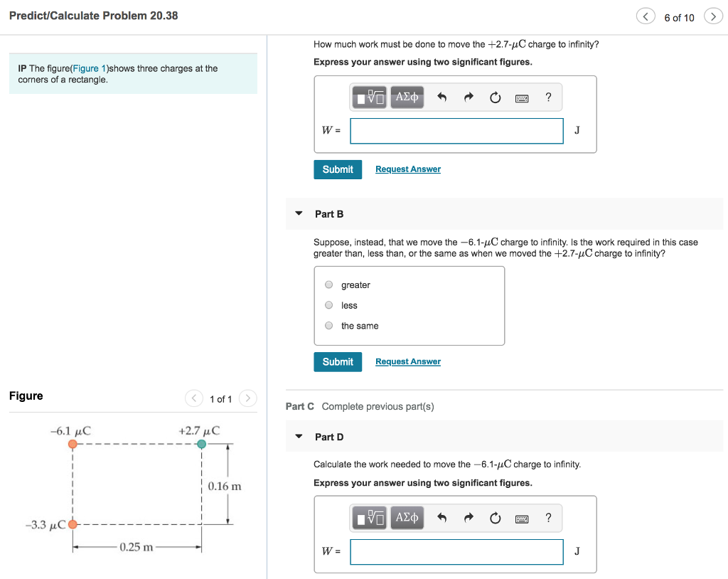This screenshot has height=579, width=728.
Task: Open the on-screen keyboard icon in Part A
Action: tap(522, 98)
